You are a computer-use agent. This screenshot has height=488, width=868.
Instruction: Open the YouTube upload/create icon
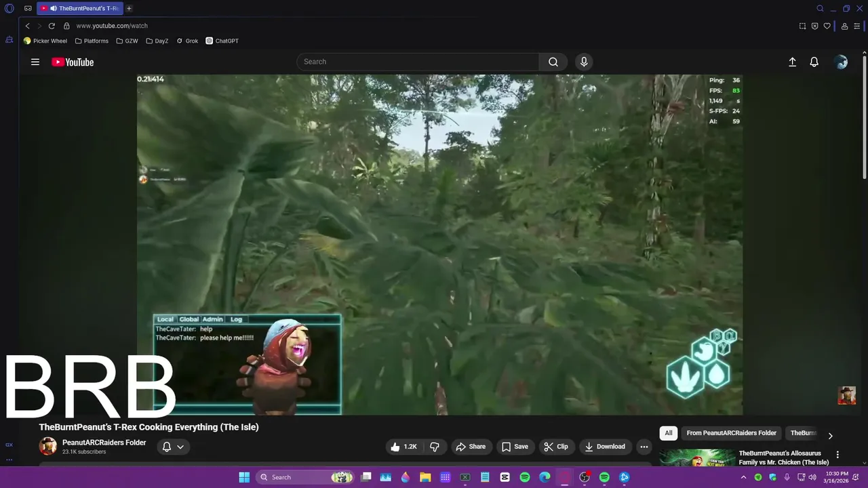tap(792, 62)
